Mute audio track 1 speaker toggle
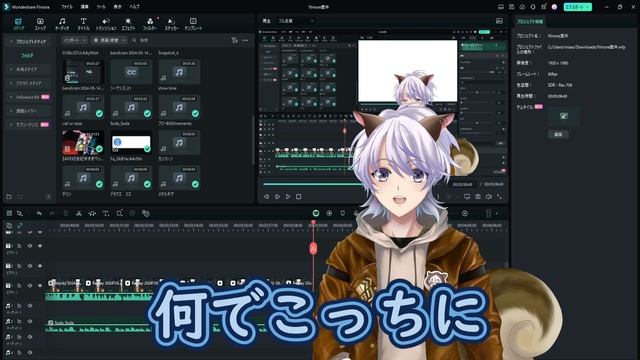 30,306
